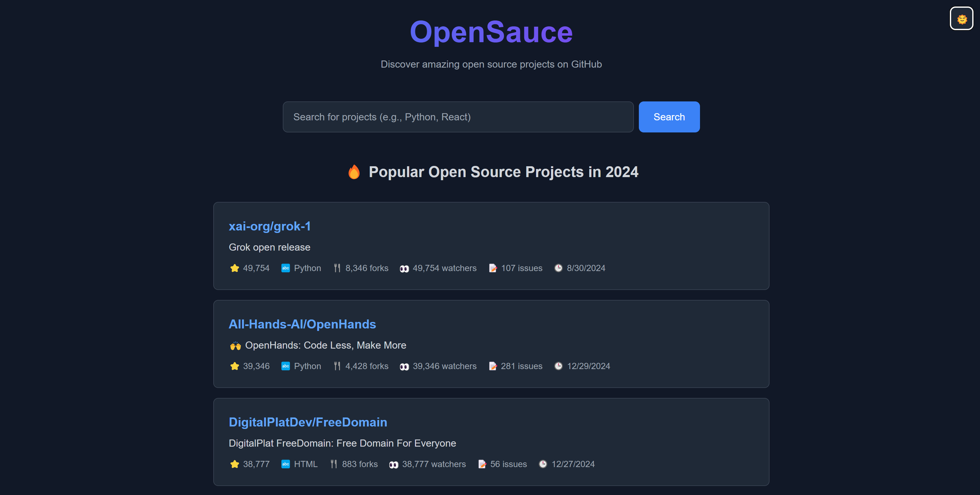This screenshot has width=980, height=495.
Task: Click the clock icon beside 12/27/2024
Action: tap(543, 464)
